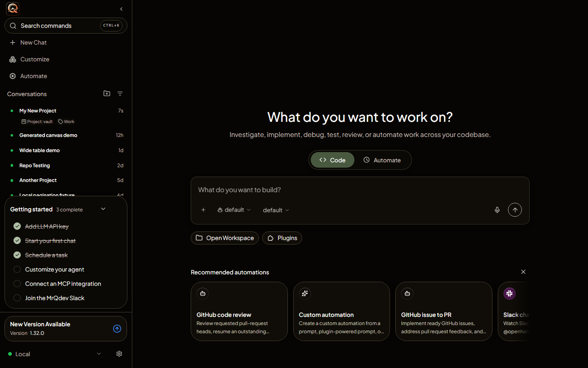Open the Generated canvas demo conversation
Viewport: 588px width, 368px height.
click(x=66, y=135)
